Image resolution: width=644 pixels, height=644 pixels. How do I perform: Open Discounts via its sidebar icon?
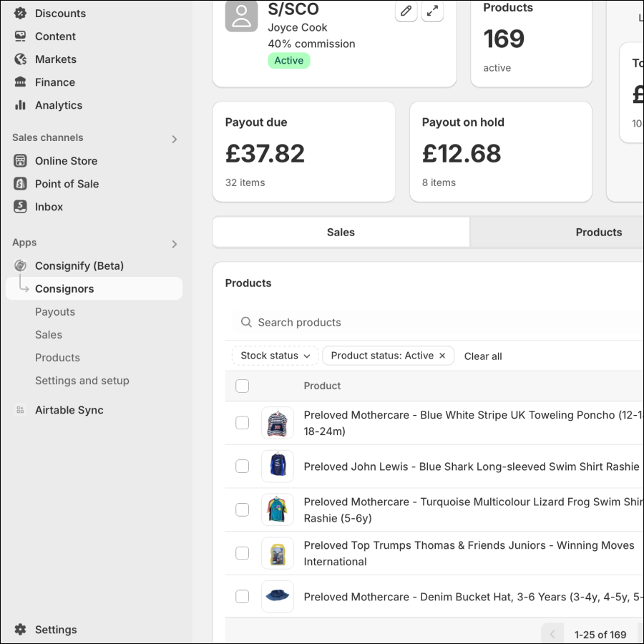coord(20,14)
